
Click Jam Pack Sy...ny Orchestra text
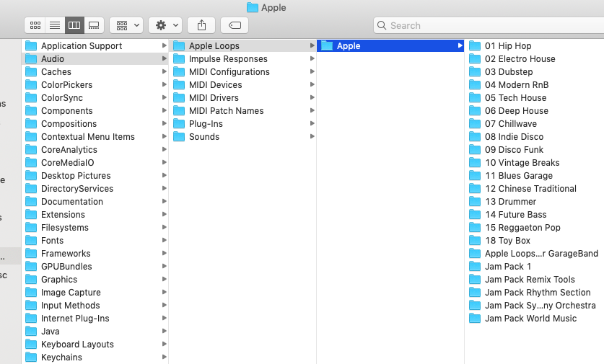point(540,306)
